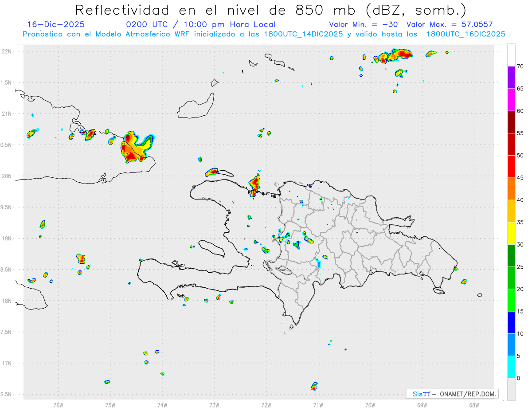Image resolution: width=532 pixels, height=411 pixels.
Task: Click the 'Valor Min. = -30' text
Action: (x=364, y=24)
